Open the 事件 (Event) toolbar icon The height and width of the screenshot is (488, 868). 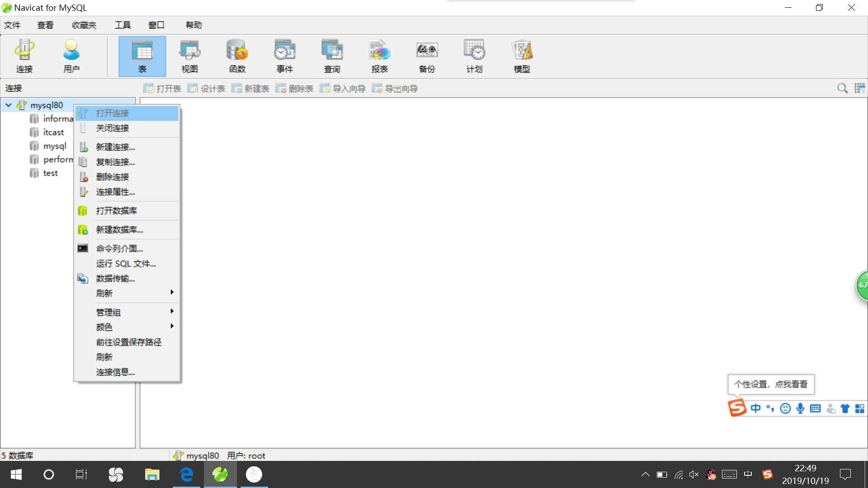point(285,56)
